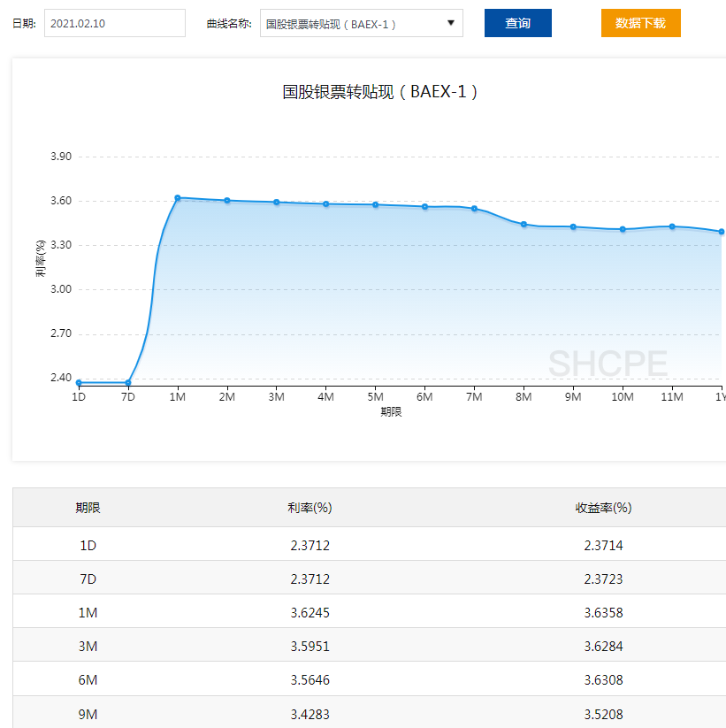This screenshot has height=728, width=726.
Task: Click the 10M data point on chart
Action: tap(623, 229)
